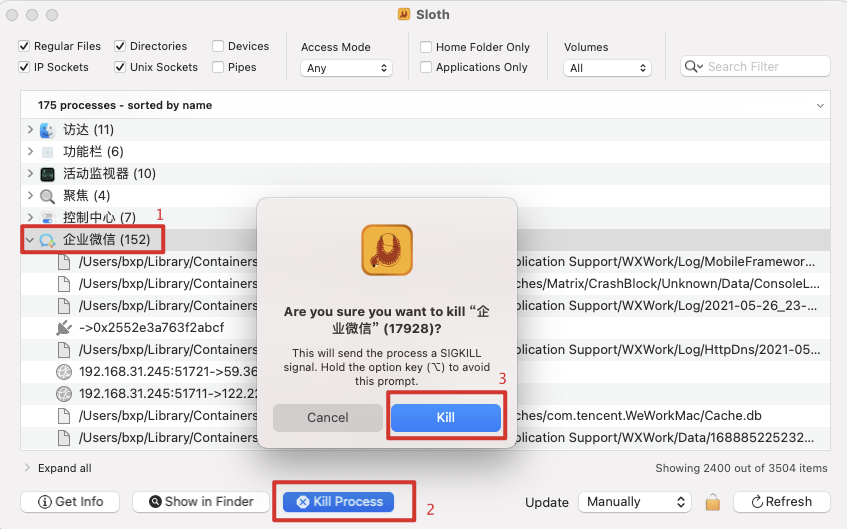
Task: Tick the Home Folder Only checkbox
Action: (426, 47)
